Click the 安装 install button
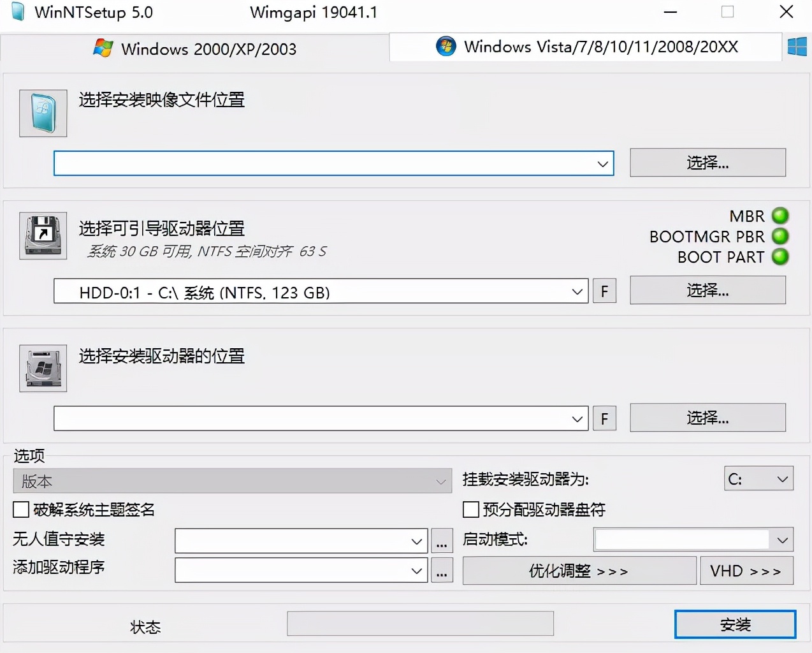 (x=736, y=624)
